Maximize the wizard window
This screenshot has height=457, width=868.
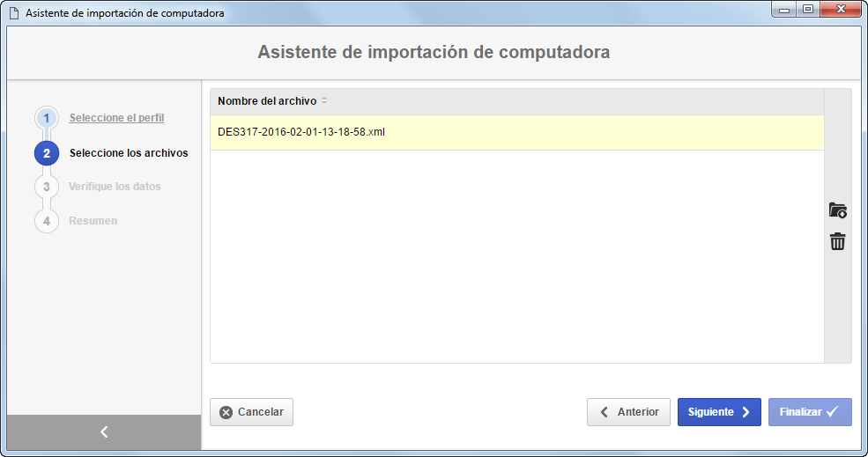pyautogui.click(x=808, y=9)
